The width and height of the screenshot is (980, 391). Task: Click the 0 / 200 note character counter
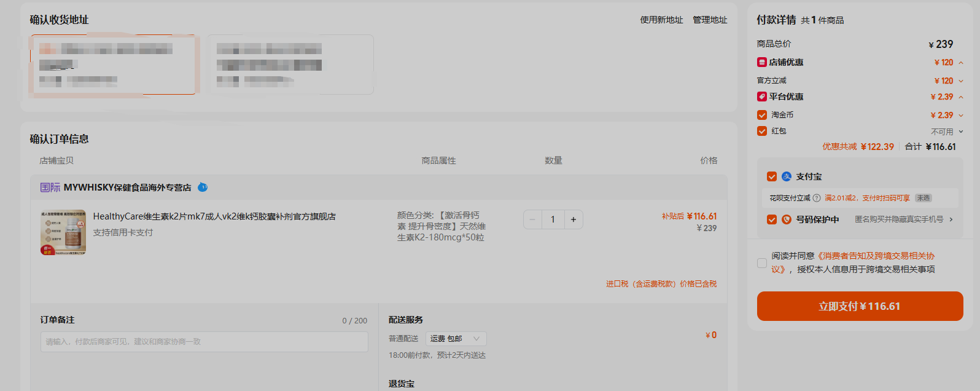(355, 321)
